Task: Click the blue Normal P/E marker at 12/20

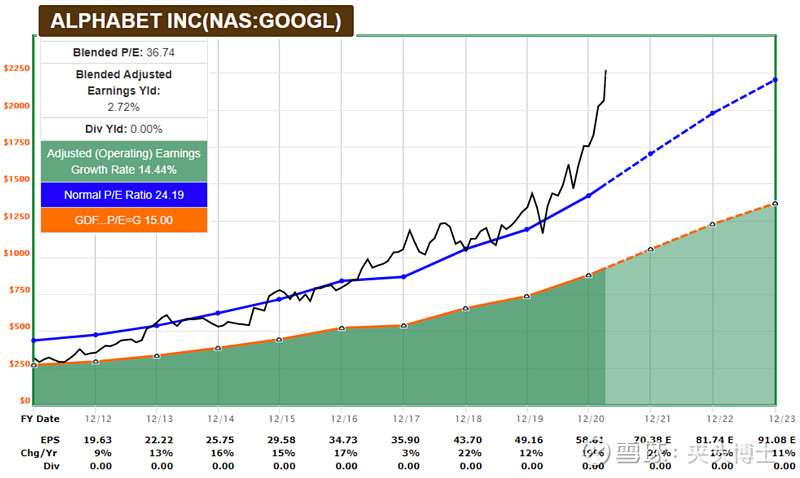Action: (x=588, y=195)
